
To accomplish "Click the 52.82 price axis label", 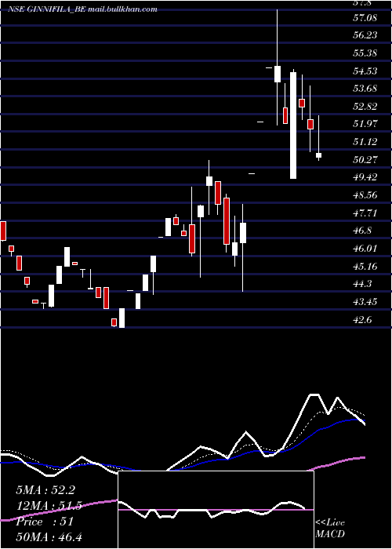I will [x=365, y=107].
